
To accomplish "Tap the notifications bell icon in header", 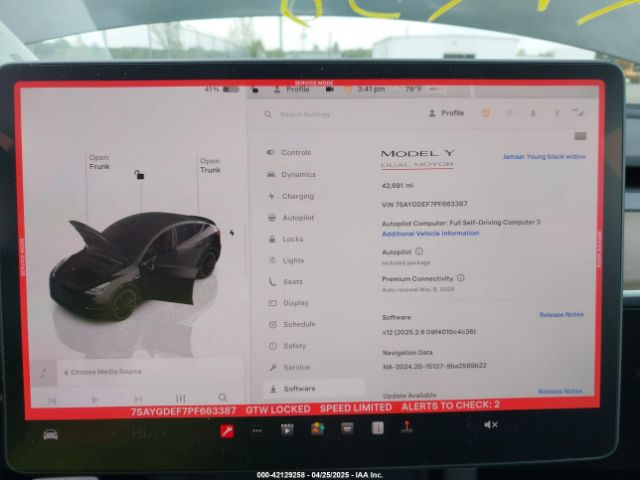I will pyautogui.click(x=533, y=113).
